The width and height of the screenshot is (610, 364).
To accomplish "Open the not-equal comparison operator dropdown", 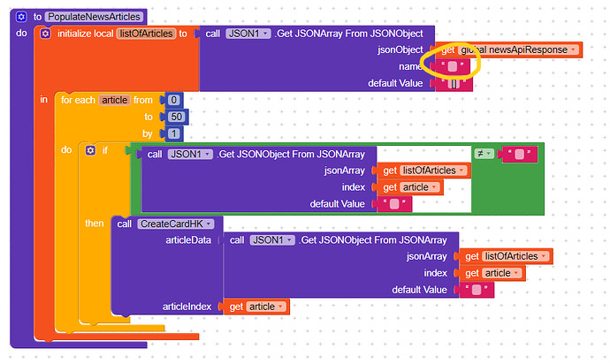I will 484,154.
